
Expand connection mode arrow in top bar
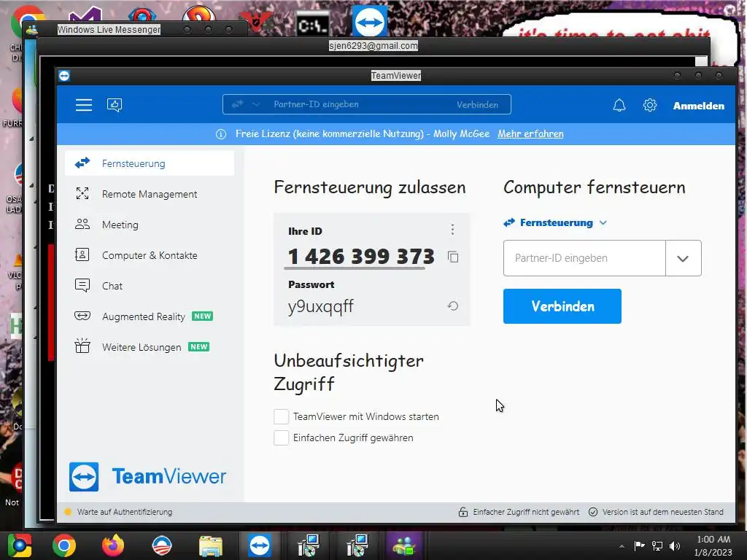pos(256,104)
